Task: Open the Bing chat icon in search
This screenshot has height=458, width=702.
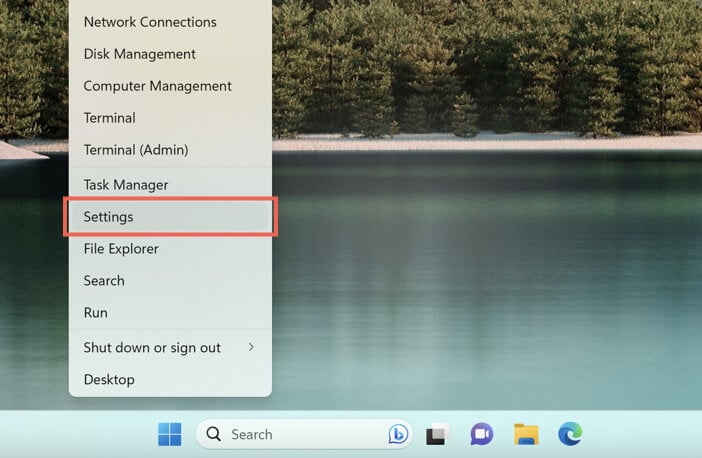Action: (x=398, y=434)
